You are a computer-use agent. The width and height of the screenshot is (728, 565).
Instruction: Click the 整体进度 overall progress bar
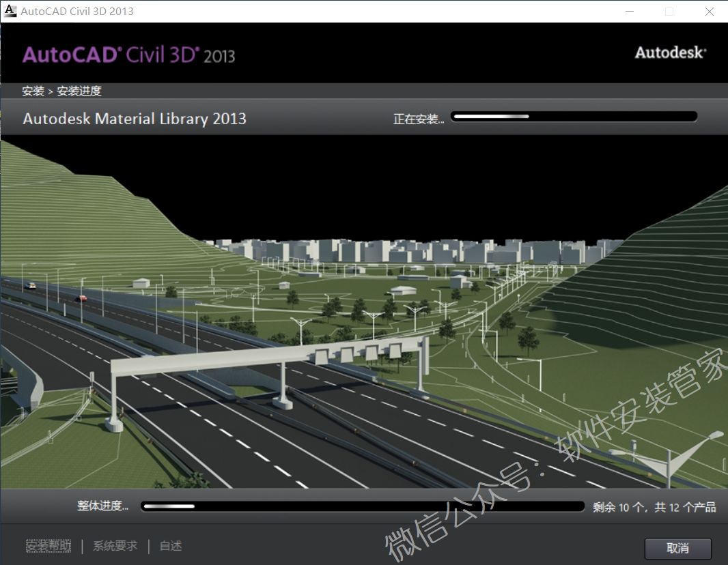[362, 506]
